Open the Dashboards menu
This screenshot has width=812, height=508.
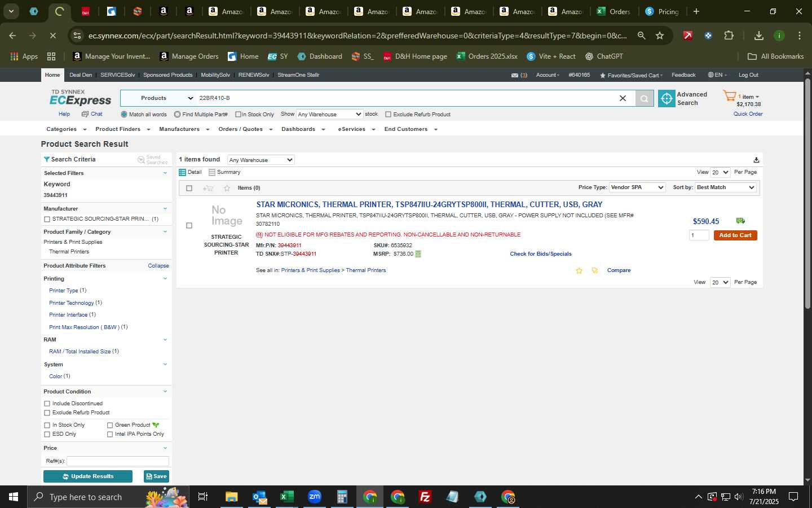pos(303,129)
